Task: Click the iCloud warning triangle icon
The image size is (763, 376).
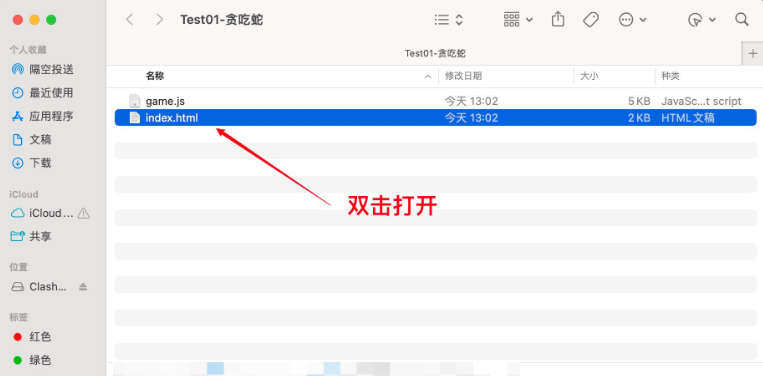Action: (84, 213)
